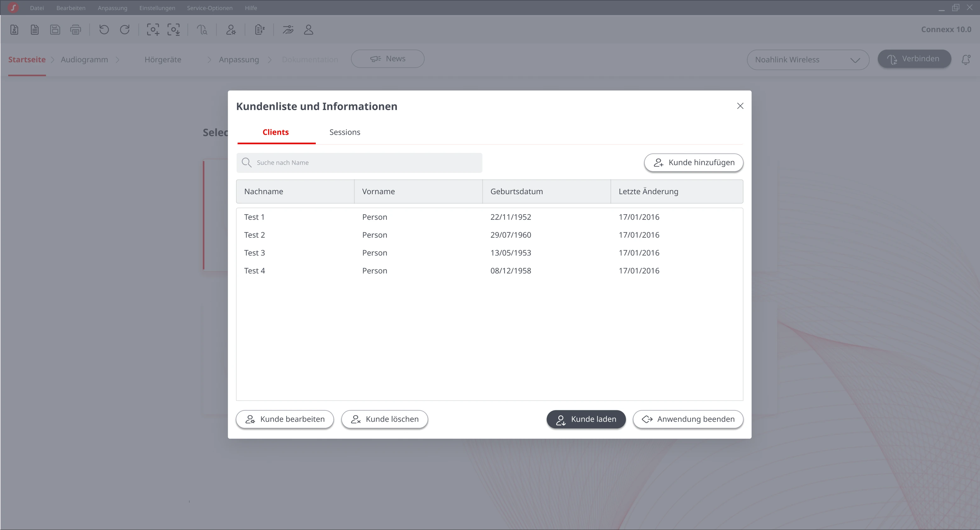Screen dimensions: 980x530
Task: Click the undo arrow icon
Action: click(x=104, y=30)
